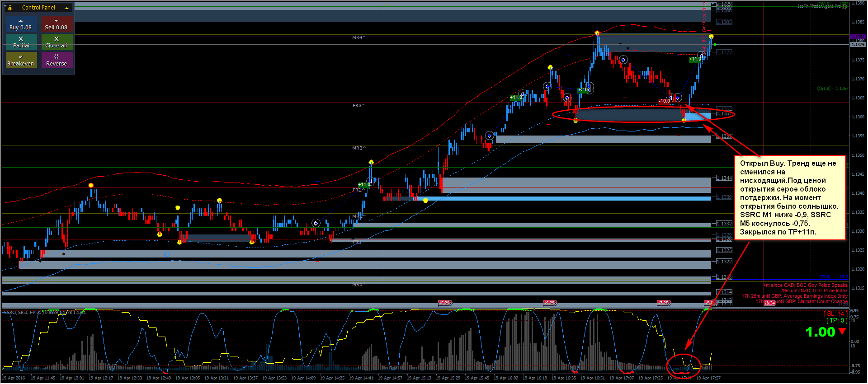Set the position to Breakeven
This screenshot has width=868, height=384.
coord(21,60)
